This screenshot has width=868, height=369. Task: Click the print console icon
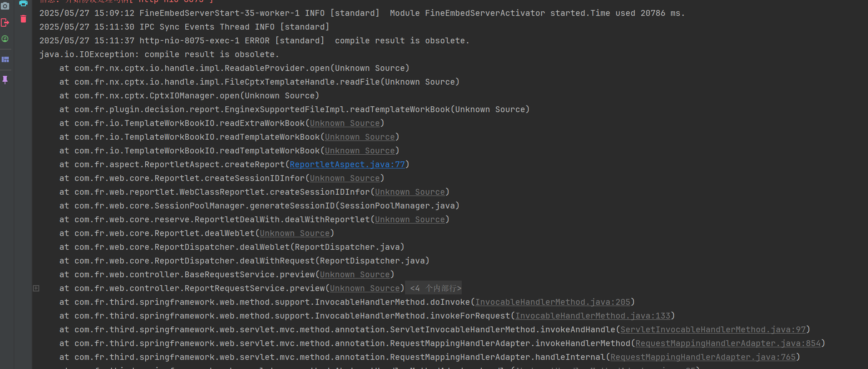point(23,3)
